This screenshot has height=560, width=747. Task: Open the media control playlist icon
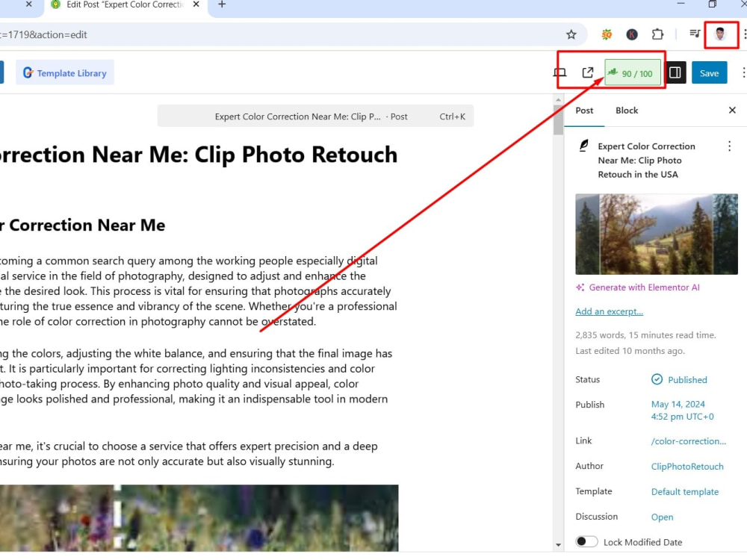pyautogui.click(x=695, y=34)
